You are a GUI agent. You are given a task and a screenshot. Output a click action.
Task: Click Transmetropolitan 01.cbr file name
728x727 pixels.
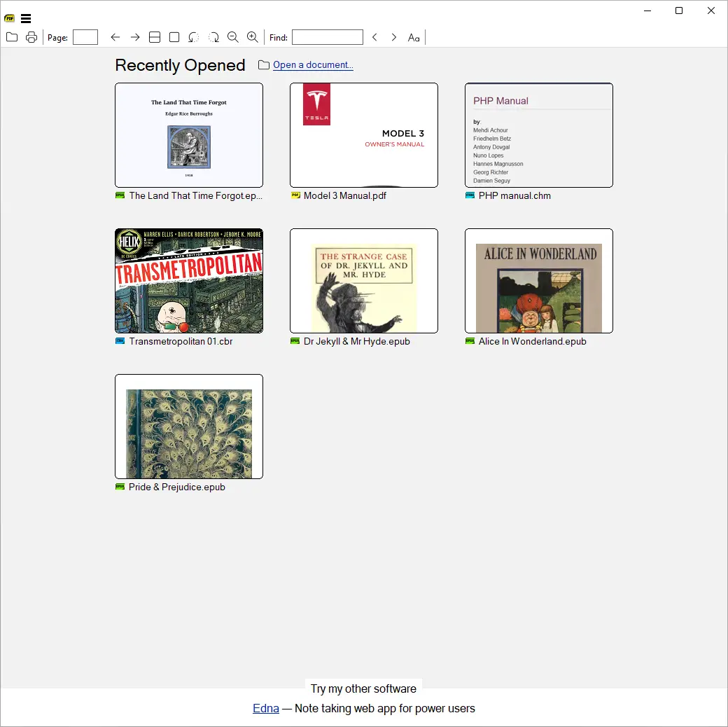181,341
